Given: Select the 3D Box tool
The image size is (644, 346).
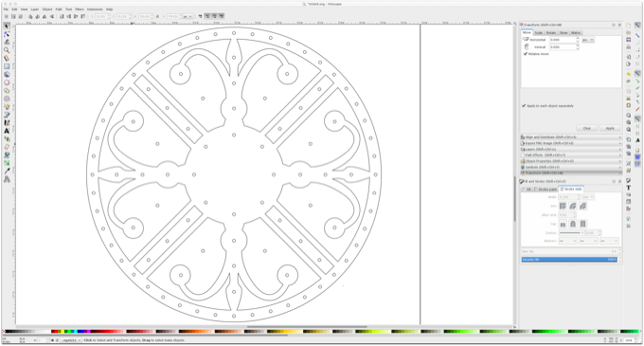Looking at the screenshot, I should click(7, 74).
